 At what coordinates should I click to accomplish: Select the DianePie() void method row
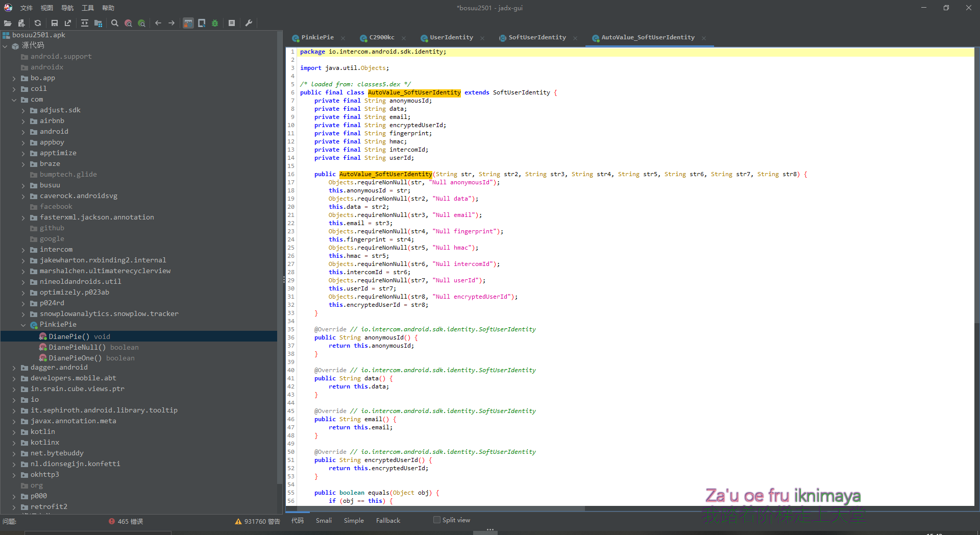pyautogui.click(x=139, y=336)
